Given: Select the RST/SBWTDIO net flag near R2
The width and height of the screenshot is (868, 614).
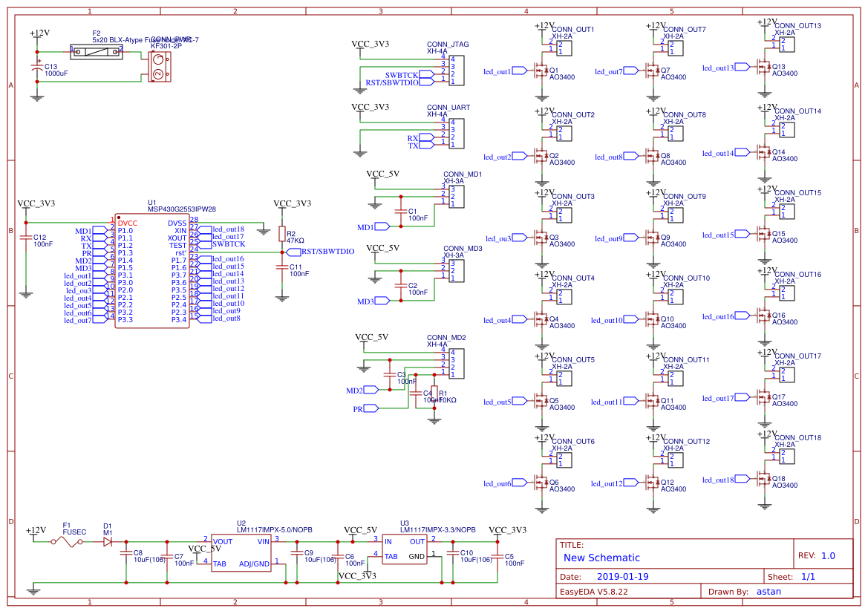Looking at the screenshot, I should click(x=327, y=252).
